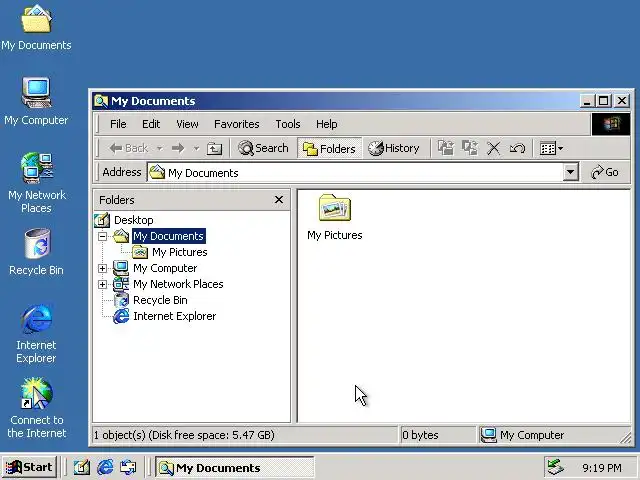640x480 pixels.
Task: Go up one folder level
Action: [x=214, y=149]
